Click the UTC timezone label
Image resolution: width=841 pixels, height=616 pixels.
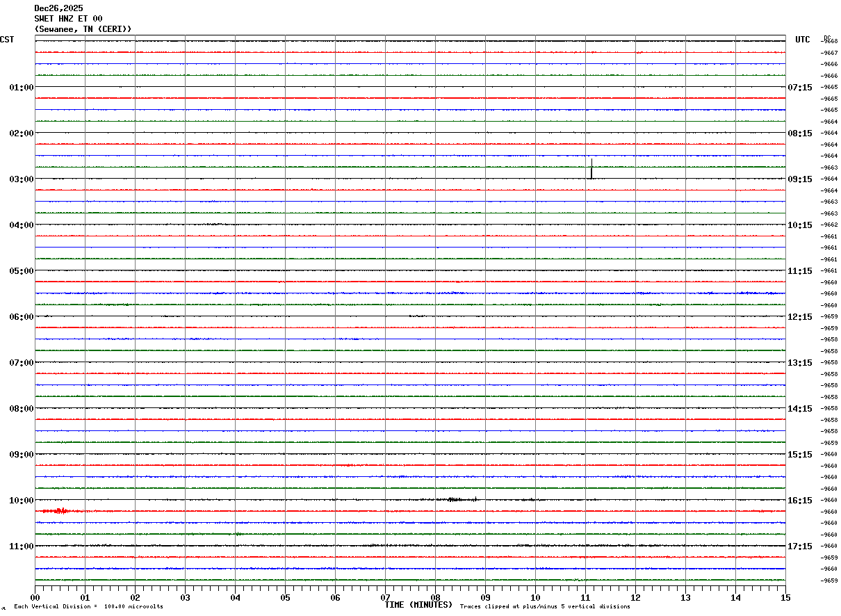click(x=802, y=40)
